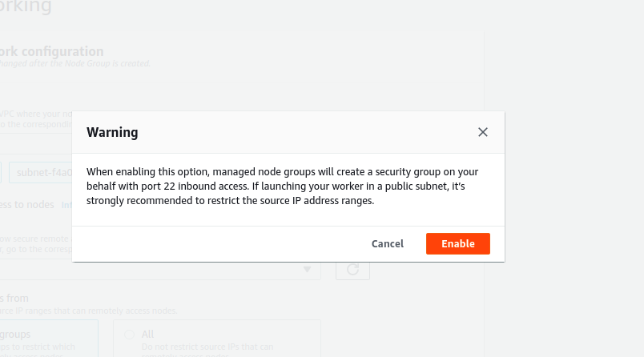Click the "All" option label text

(148, 334)
